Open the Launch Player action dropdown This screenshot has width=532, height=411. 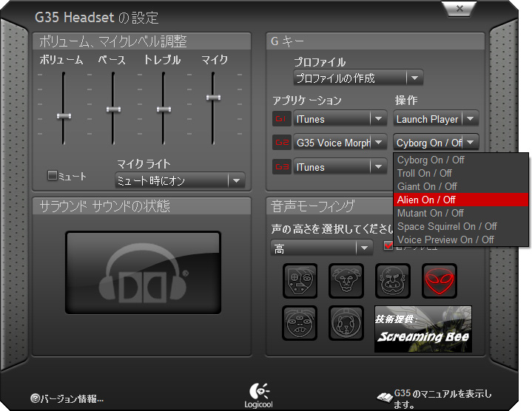click(436, 119)
